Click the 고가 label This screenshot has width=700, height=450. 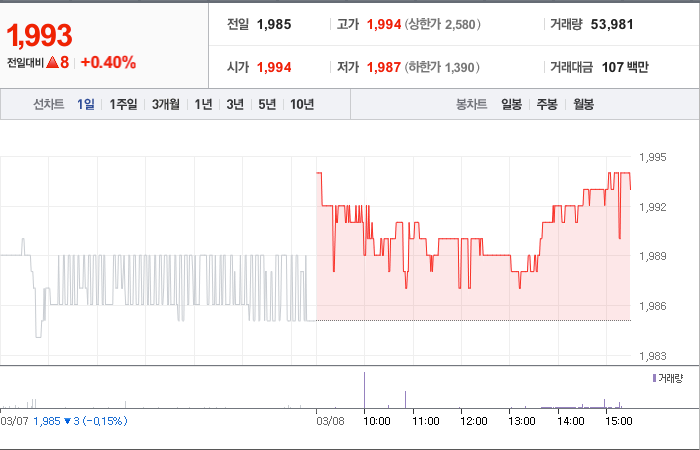[348, 24]
